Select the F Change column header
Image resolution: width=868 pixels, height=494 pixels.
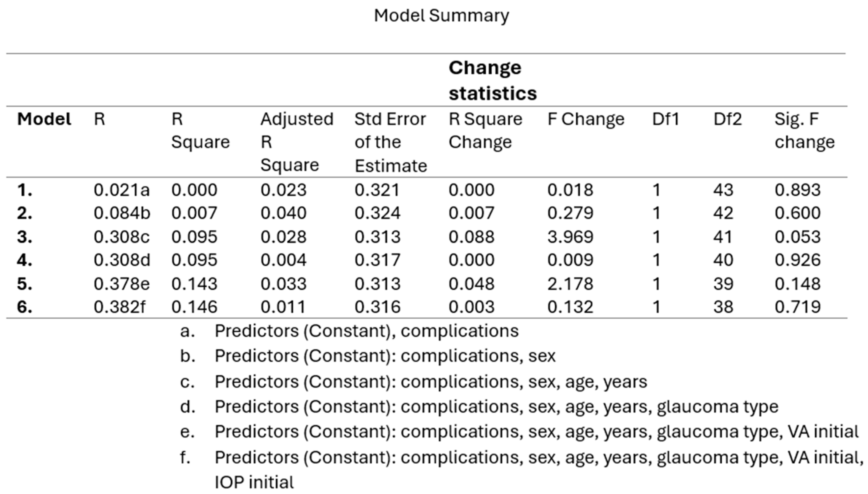click(x=586, y=119)
